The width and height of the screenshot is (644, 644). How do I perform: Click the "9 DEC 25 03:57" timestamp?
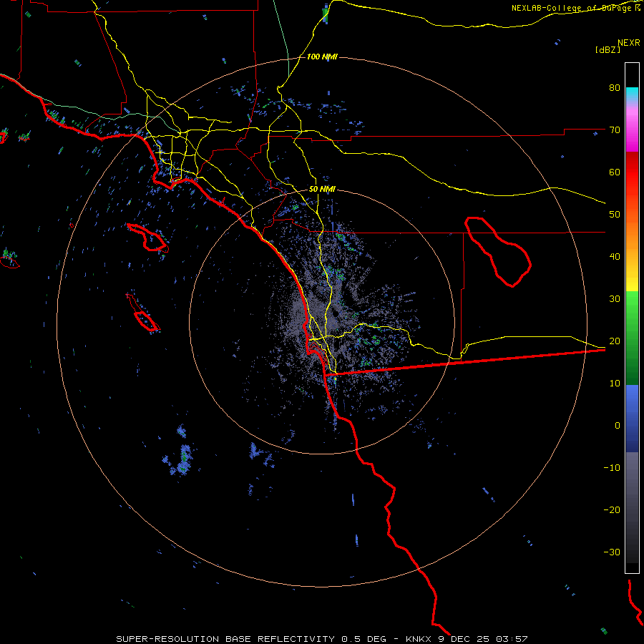[482, 639]
